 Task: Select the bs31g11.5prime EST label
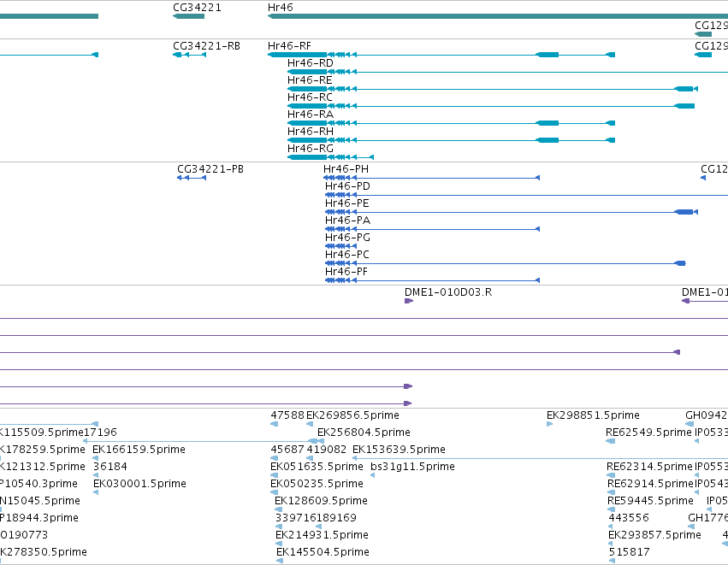[x=412, y=467]
